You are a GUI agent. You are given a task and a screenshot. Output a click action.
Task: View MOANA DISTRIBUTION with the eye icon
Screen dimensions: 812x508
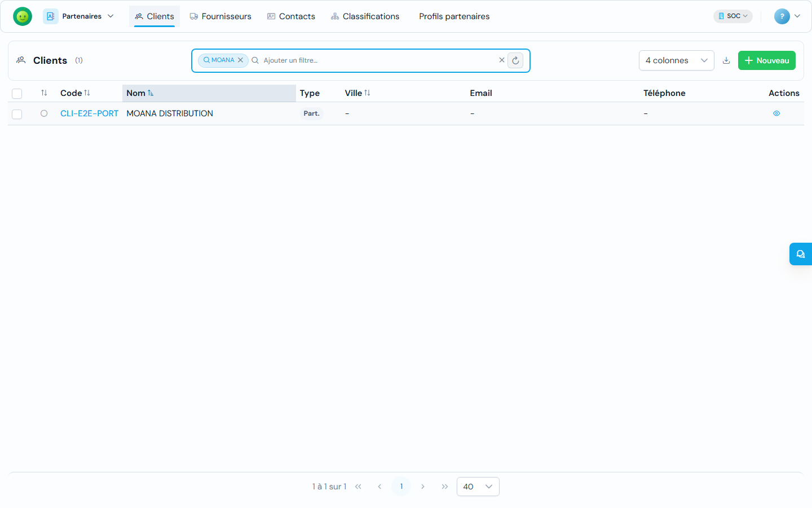pos(776,113)
